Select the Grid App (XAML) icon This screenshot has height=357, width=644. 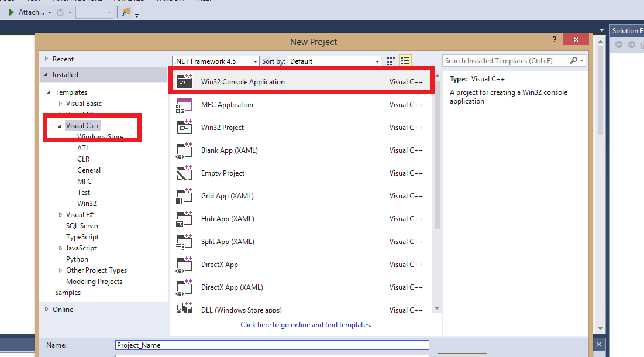(184, 196)
